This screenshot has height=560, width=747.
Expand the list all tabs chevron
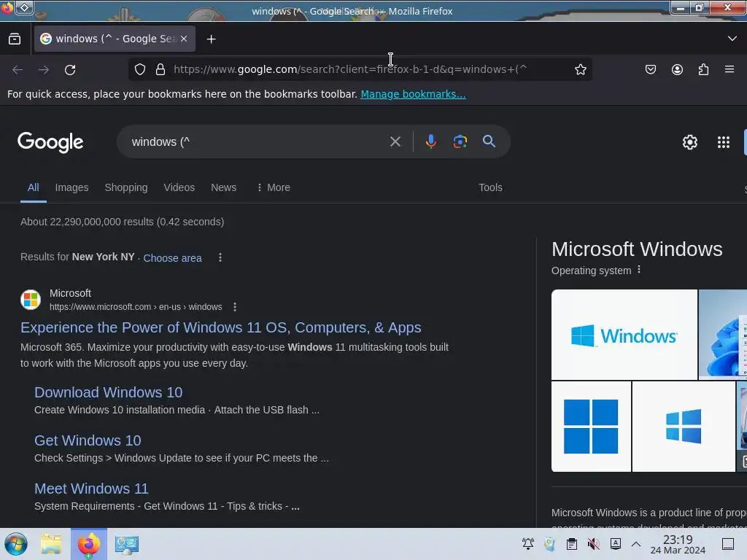click(732, 39)
